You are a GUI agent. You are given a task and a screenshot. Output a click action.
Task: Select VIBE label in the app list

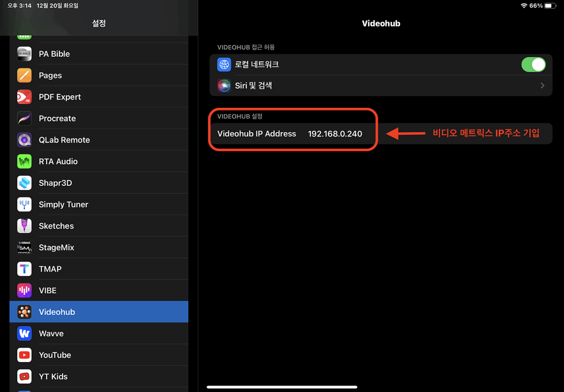[x=48, y=291]
